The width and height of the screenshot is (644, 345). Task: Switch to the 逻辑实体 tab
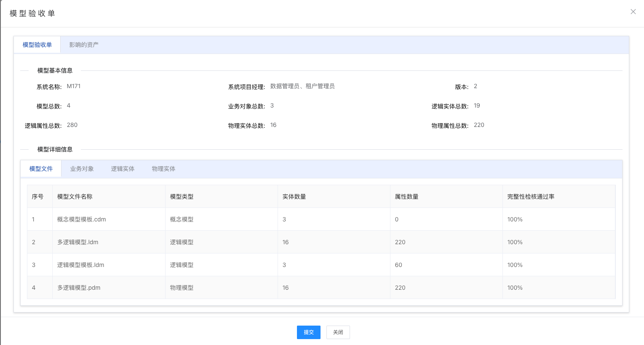click(122, 168)
